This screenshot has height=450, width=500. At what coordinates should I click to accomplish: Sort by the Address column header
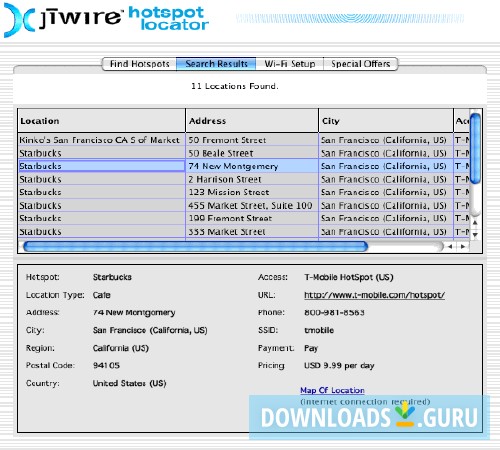point(252,121)
